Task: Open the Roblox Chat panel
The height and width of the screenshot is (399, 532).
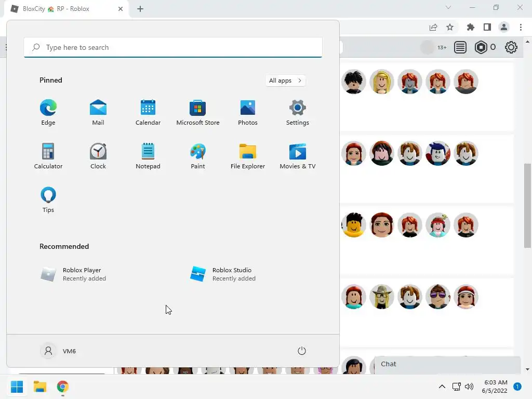Action: [447, 364]
